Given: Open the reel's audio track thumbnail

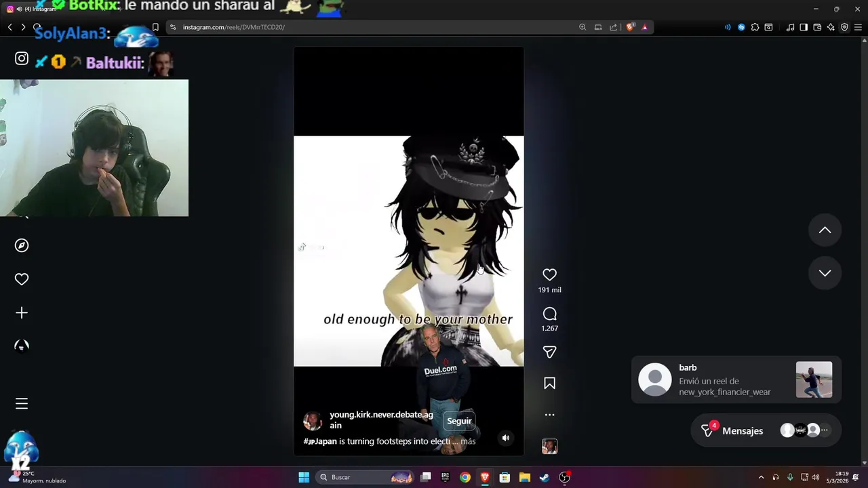Looking at the screenshot, I should click(549, 446).
